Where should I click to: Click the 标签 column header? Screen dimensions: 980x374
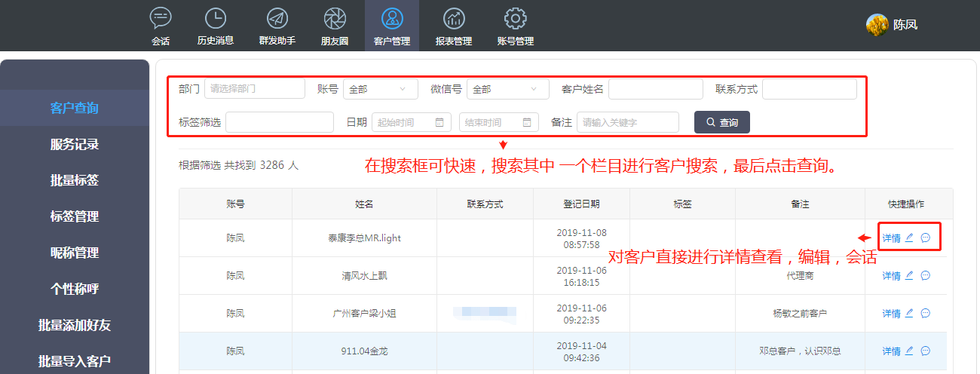click(x=682, y=204)
